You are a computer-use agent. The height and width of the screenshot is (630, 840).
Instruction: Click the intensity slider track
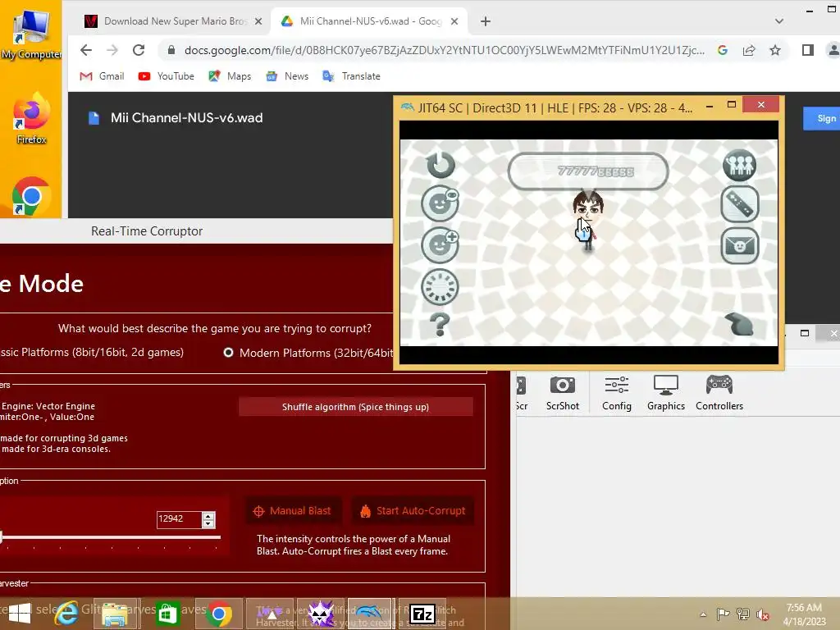pyautogui.click(x=111, y=536)
